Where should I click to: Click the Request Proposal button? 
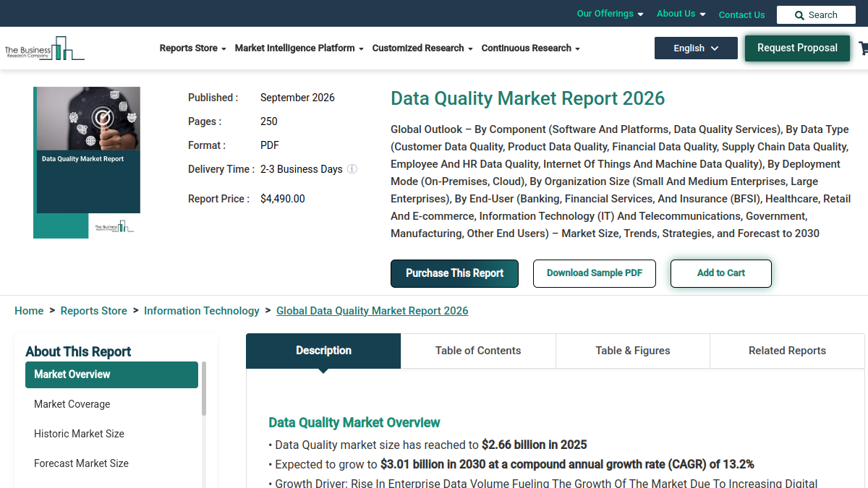(797, 48)
